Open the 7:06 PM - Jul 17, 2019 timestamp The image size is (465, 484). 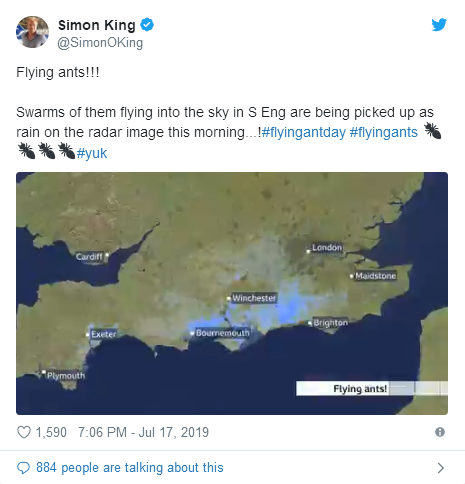click(x=143, y=432)
